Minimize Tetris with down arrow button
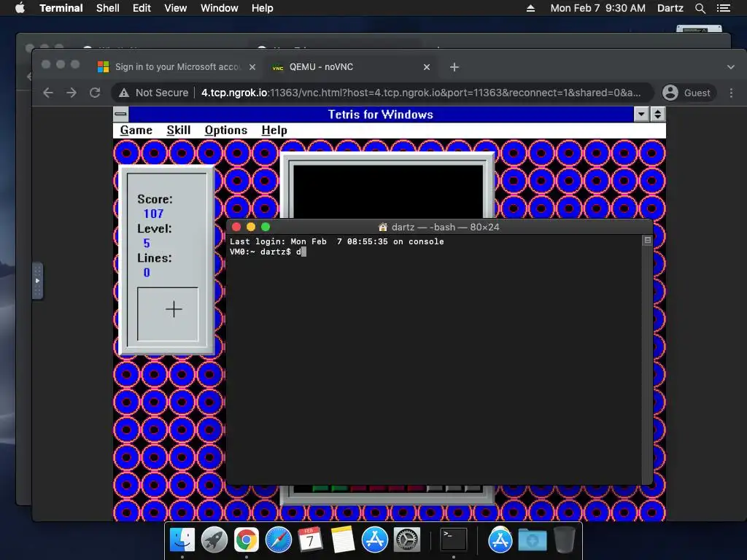 (x=642, y=114)
